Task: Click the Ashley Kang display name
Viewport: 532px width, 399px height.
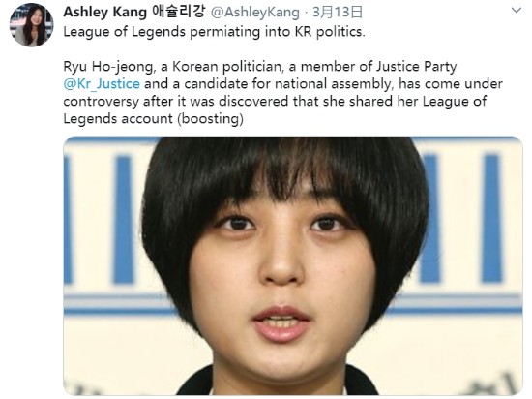Action: click(104, 12)
